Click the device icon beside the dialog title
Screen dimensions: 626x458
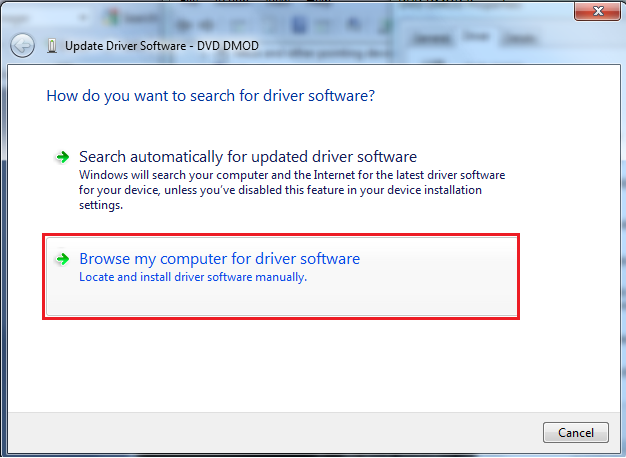[x=52, y=46]
